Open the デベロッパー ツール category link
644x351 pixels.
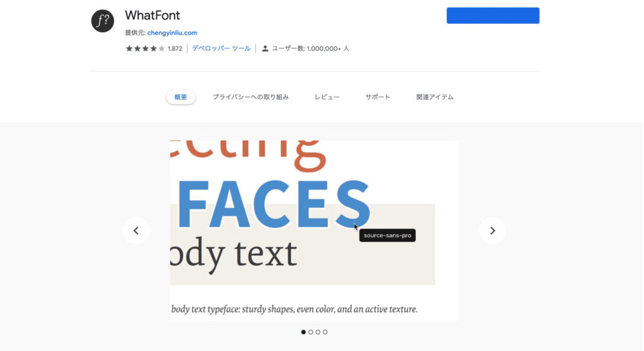point(222,48)
